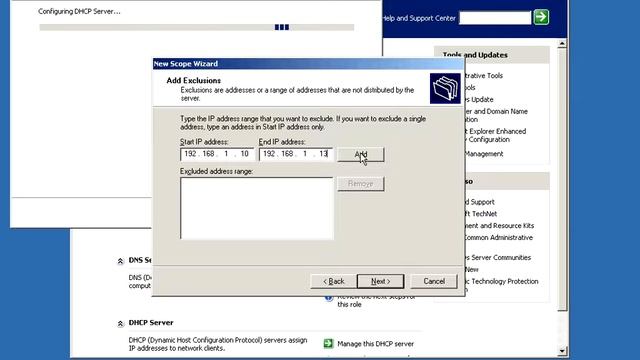640x360 pixels.
Task: Open and Resource Kits link
Action: tap(500, 225)
